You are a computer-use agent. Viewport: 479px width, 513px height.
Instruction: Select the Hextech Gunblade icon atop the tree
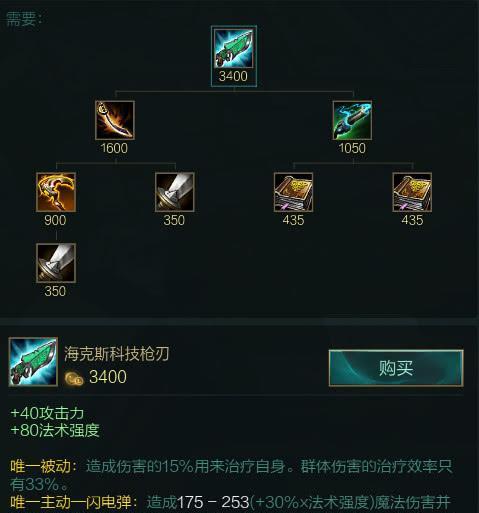coord(234,49)
